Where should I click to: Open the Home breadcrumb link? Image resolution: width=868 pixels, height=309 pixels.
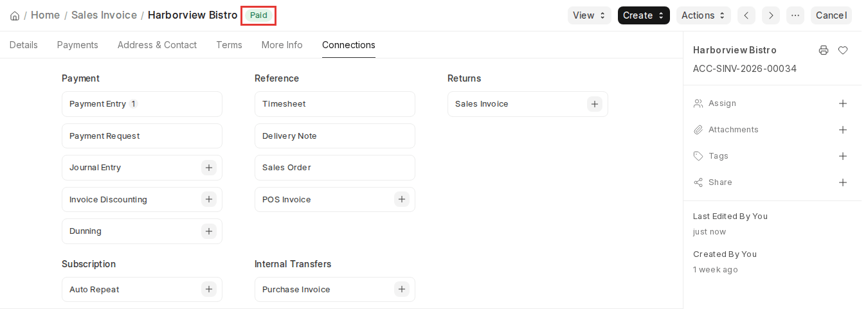click(x=45, y=15)
